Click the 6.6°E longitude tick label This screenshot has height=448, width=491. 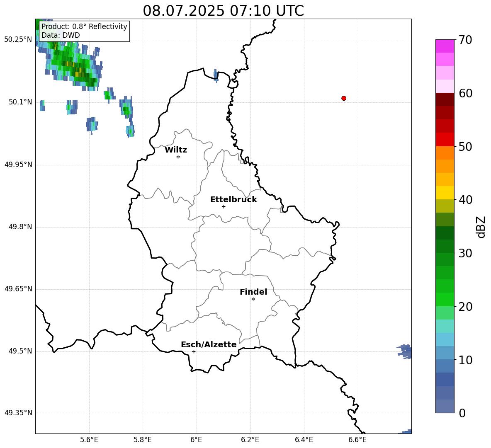357,440
